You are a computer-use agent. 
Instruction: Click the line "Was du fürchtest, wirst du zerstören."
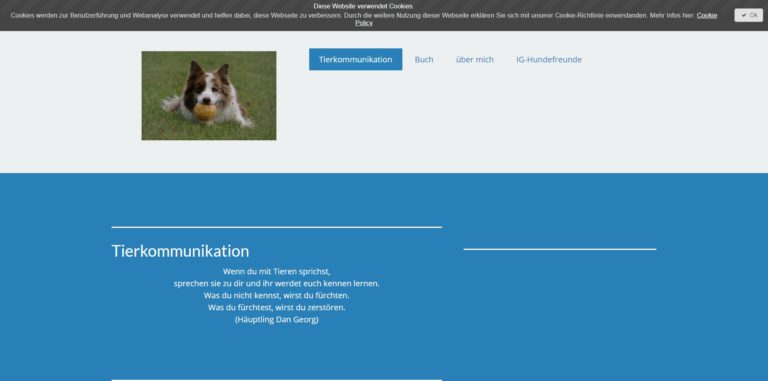(x=276, y=308)
